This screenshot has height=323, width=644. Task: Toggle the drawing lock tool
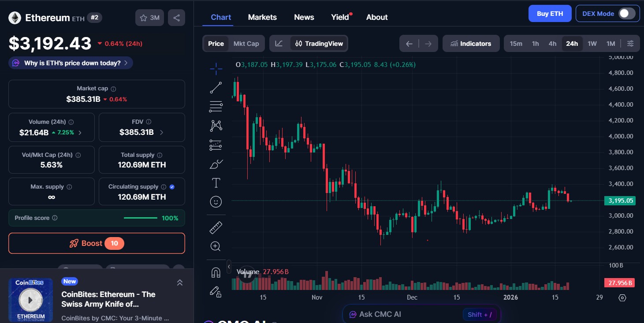[x=216, y=292]
